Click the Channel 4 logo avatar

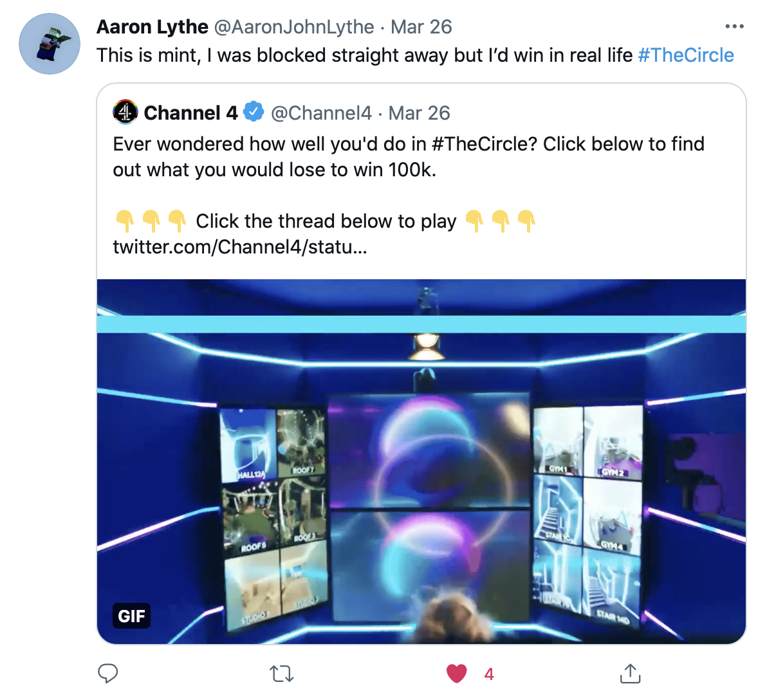[125, 112]
